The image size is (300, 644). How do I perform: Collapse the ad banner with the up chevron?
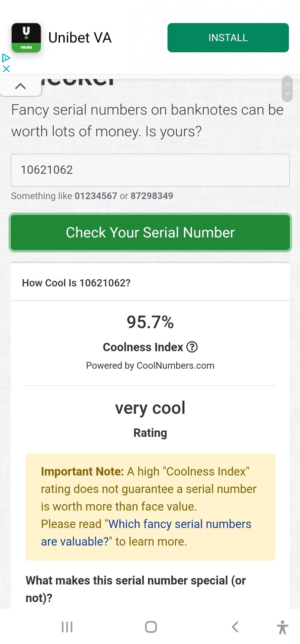(20, 86)
